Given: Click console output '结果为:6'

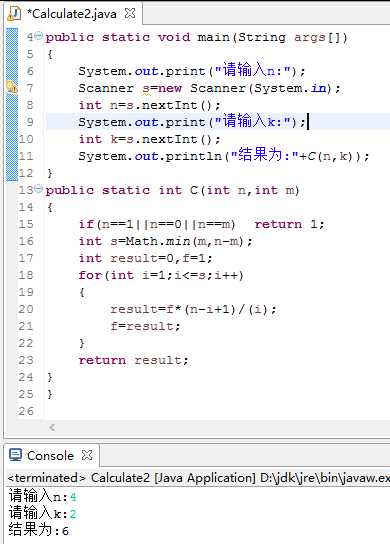Looking at the screenshot, I should point(39,529).
